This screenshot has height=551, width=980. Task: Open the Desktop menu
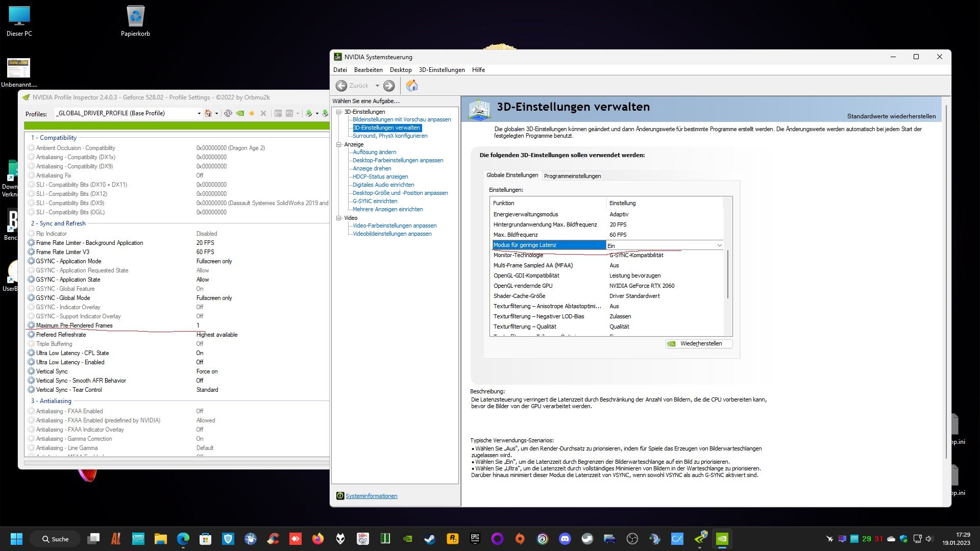pyautogui.click(x=401, y=70)
